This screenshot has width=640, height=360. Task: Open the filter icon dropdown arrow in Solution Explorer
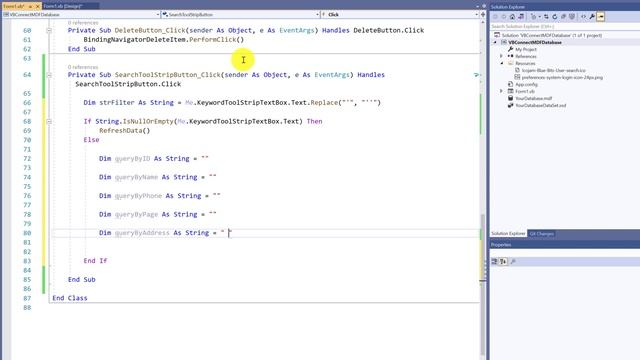pyautogui.click(x=539, y=17)
